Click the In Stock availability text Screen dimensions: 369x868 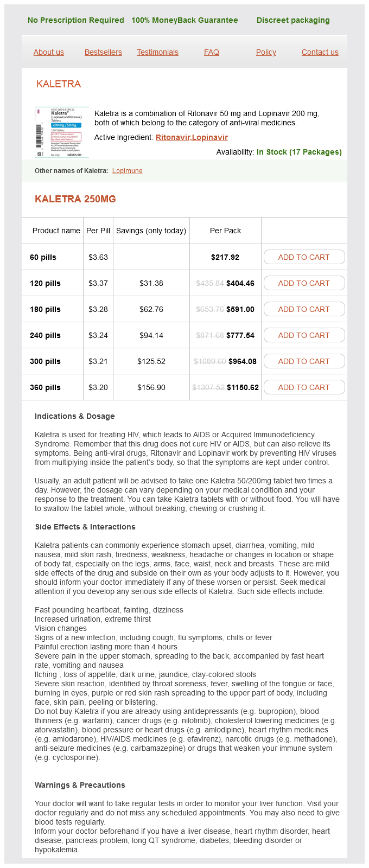point(299,152)
